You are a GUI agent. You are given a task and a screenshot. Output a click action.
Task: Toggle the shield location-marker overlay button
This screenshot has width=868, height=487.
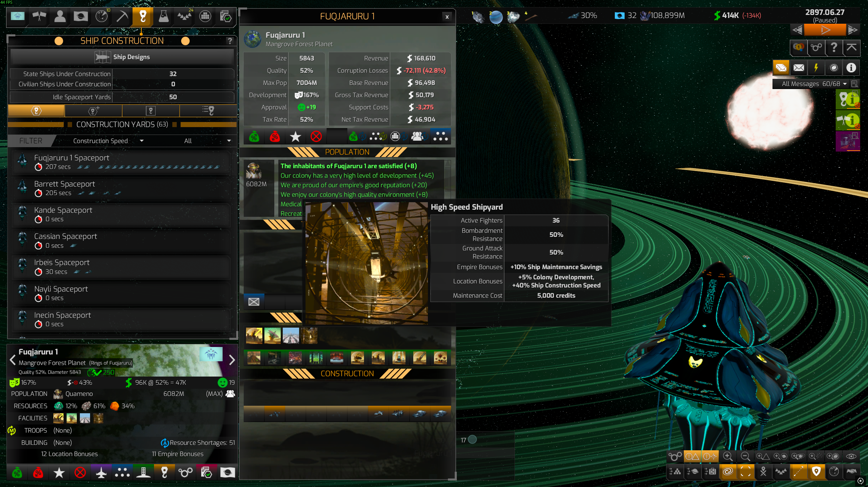(x=816, y=472)
